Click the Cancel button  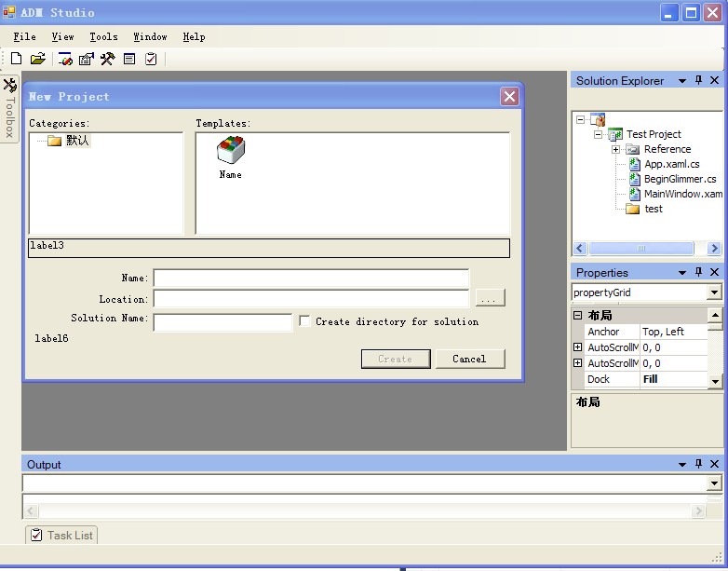point(470,359)
